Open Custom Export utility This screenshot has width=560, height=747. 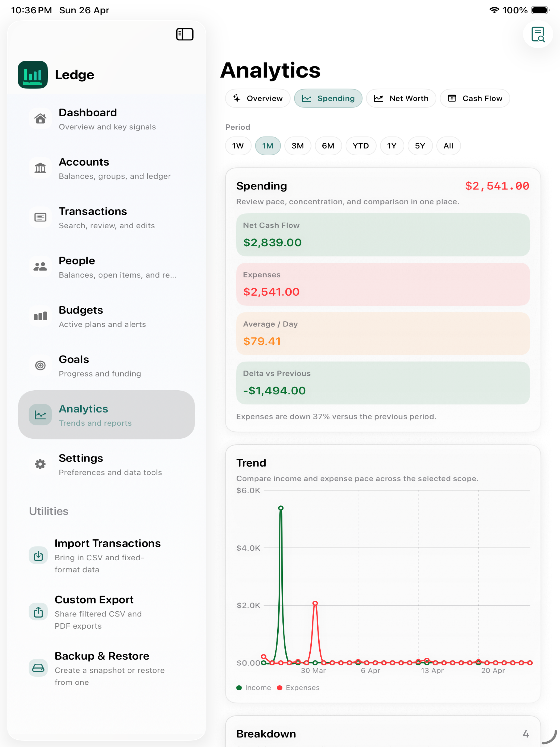pos(106,612)
